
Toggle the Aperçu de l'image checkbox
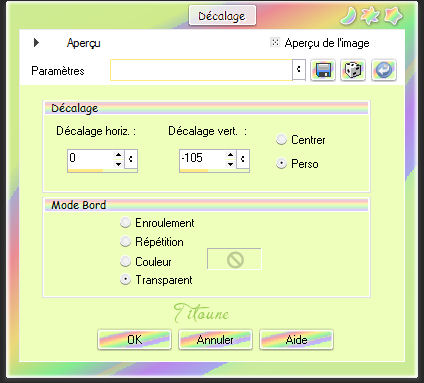click(x=275, y=42)
